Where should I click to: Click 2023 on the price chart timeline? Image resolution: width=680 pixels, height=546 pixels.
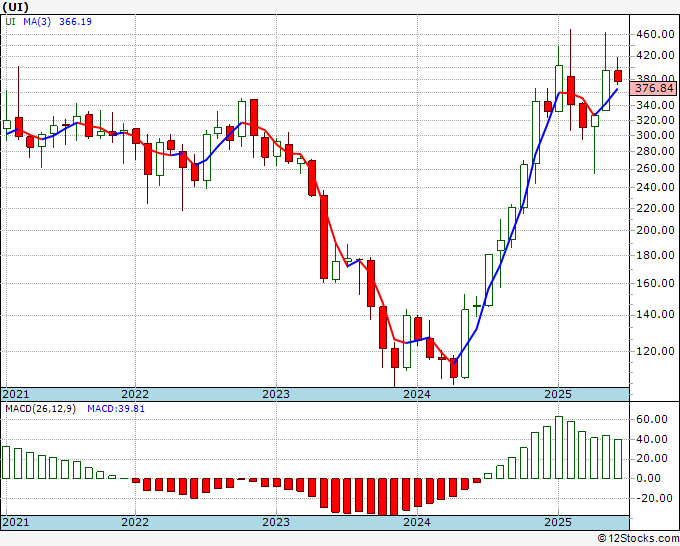click(x=276, y=394)
